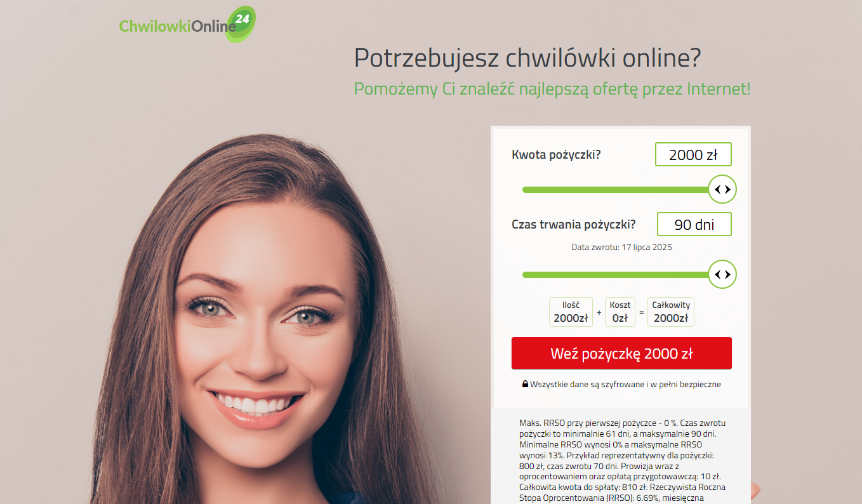This screenshot has width=862, height=504.
Task: Select the Ilość 2000zł summary box
Action: 571,312
